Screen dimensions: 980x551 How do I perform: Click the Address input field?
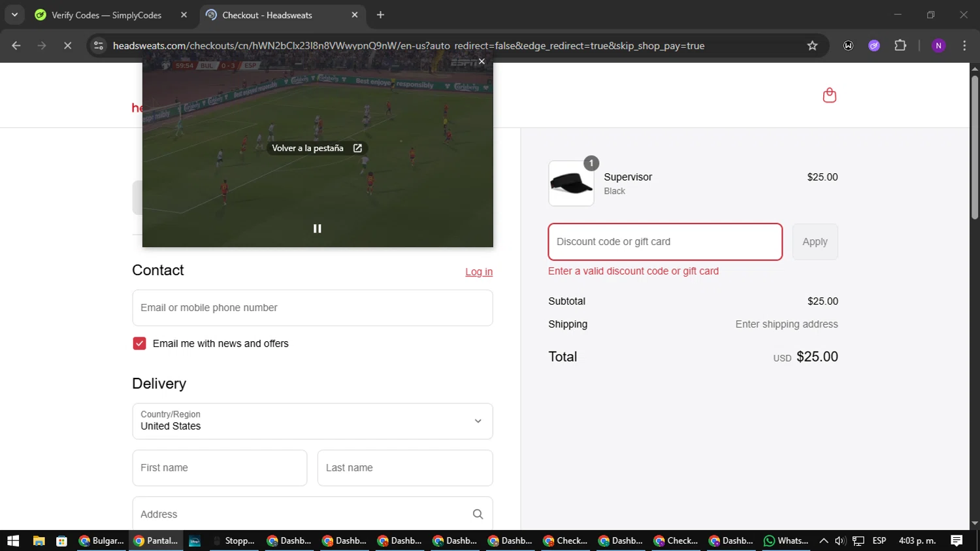[312, 514]
